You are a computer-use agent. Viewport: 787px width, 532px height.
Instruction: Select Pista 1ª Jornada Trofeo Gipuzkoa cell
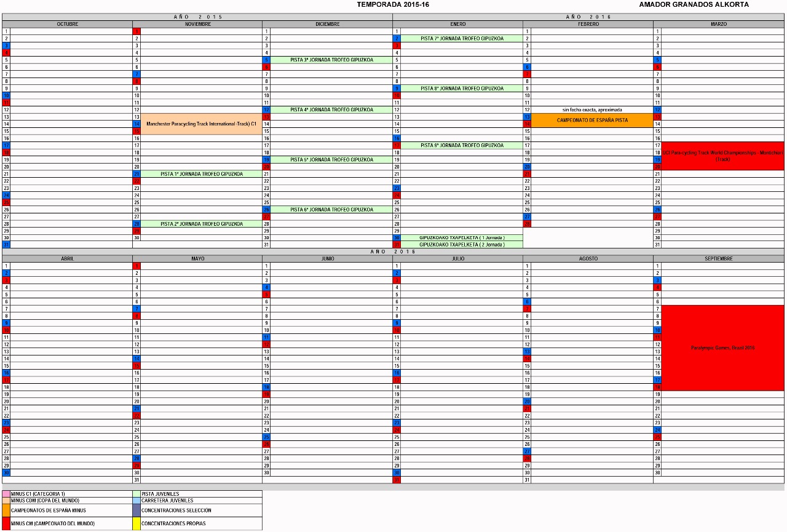point(202,174)
